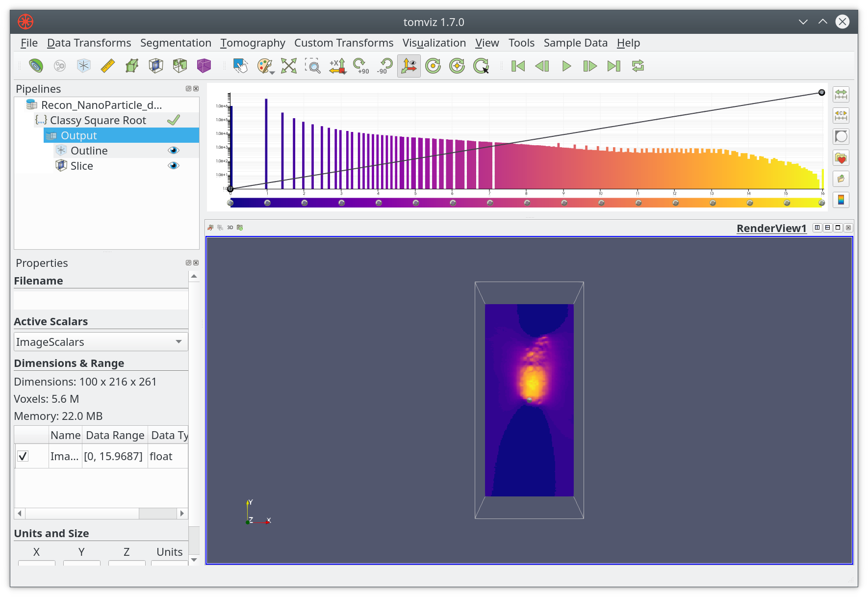
Task: Select the Classy Square Root operator
Action: [98, 120]
